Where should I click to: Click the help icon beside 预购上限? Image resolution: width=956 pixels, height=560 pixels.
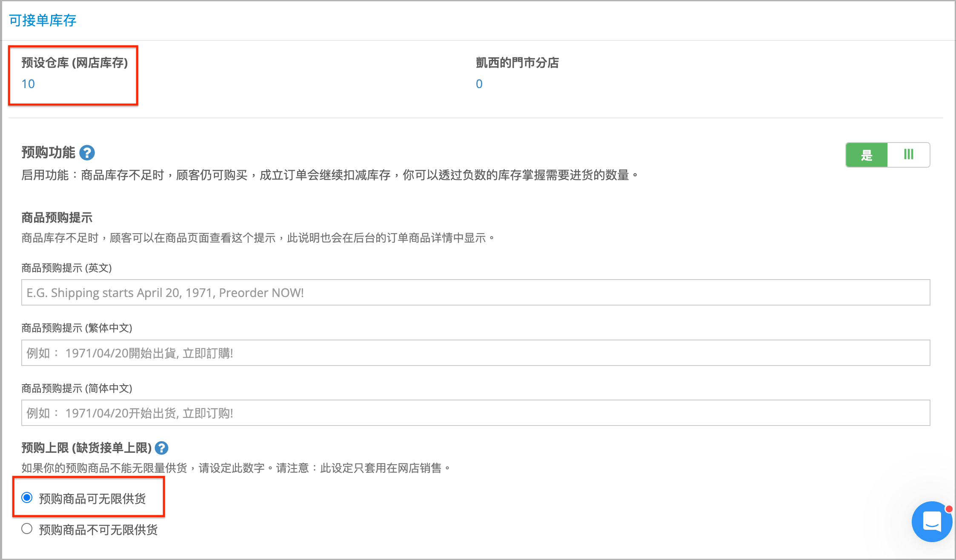[x=161, y=448]
